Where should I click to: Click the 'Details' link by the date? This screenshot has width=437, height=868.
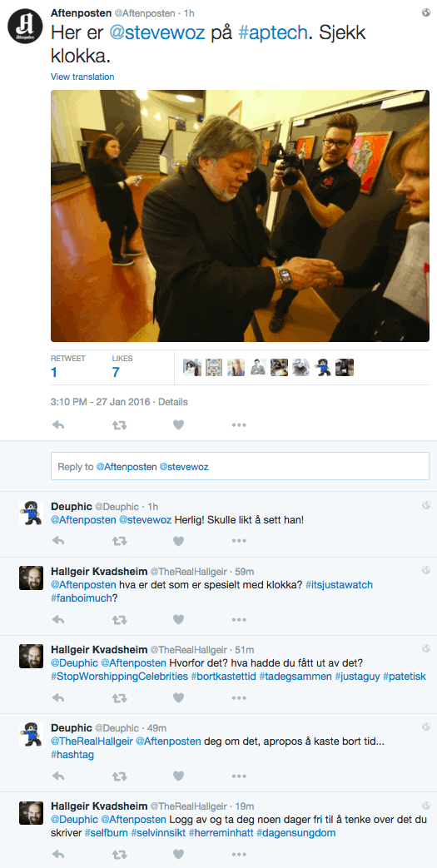tap(173, 402)
